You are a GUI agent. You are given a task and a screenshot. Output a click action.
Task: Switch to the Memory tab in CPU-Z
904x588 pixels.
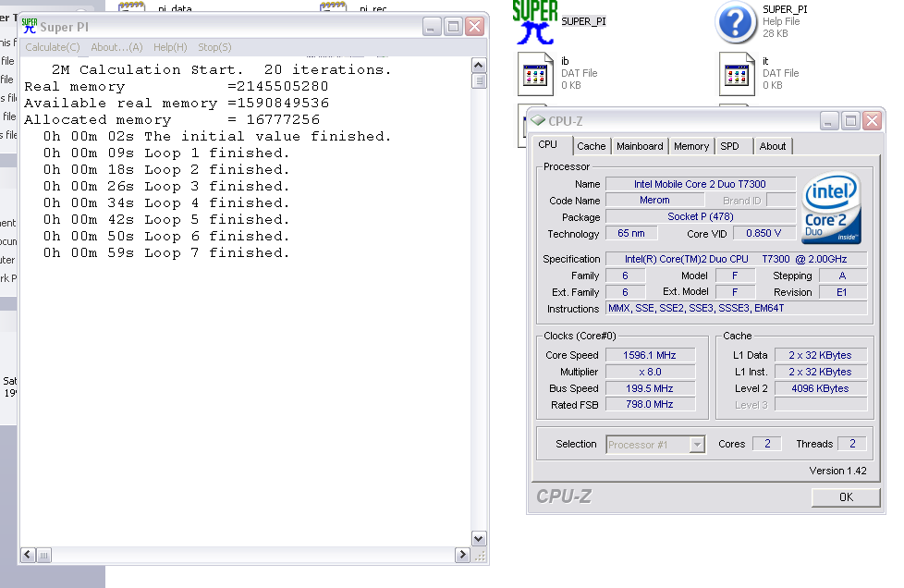[x=691, y=146]
